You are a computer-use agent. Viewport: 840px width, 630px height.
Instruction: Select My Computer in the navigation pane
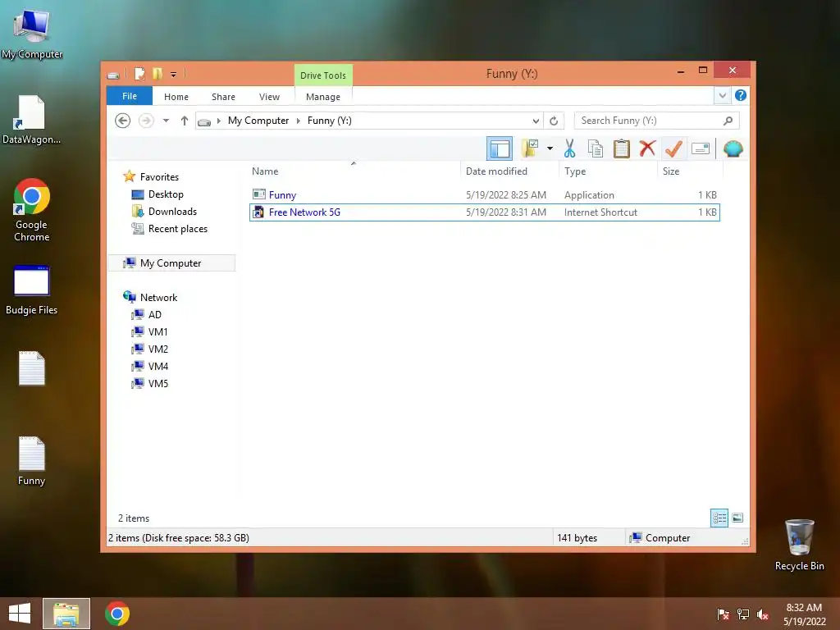[171, 263]
